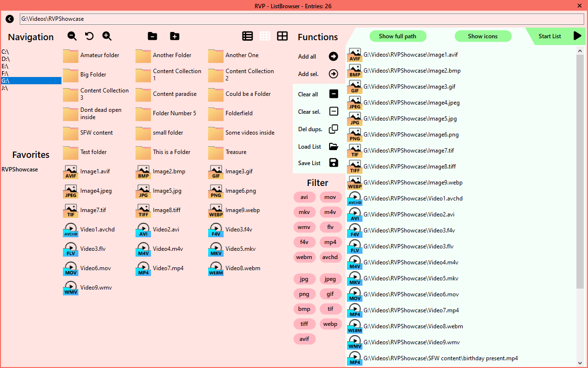Toggle the png filter chip

pyautogui.click(x=304, y=294)
